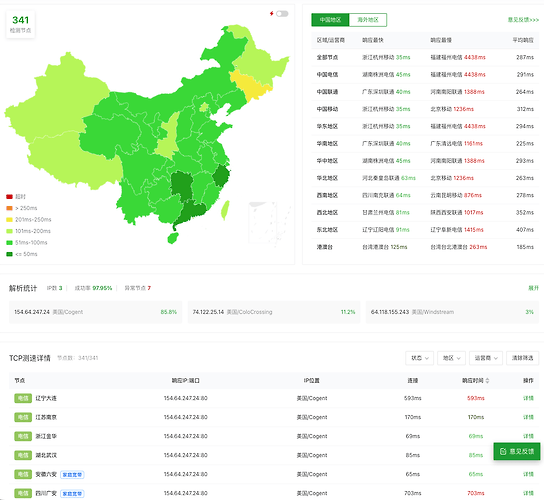Click the 341 检测节点 counter box
Screen dimensions: 544x500
(x=20, y=24)
